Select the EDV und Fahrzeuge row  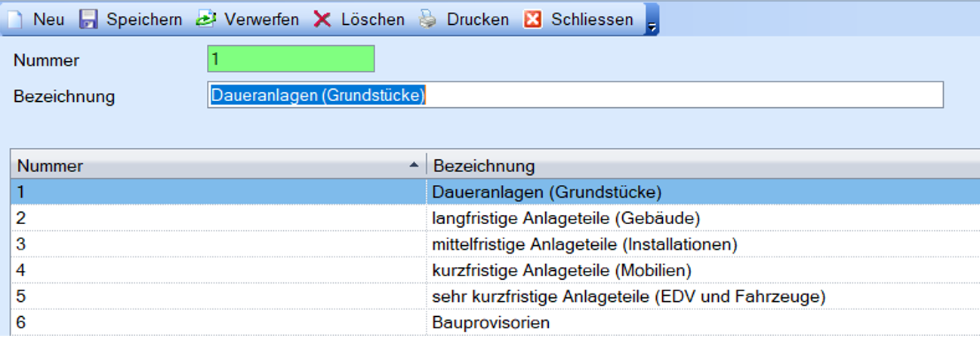pyautogui.click(x=628, y=297)
